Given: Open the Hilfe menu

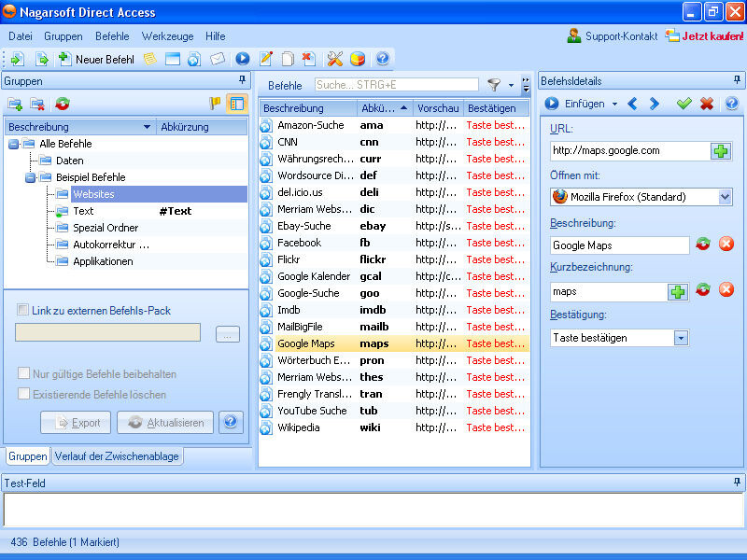Looking at the screenshot, I should 216,36.
